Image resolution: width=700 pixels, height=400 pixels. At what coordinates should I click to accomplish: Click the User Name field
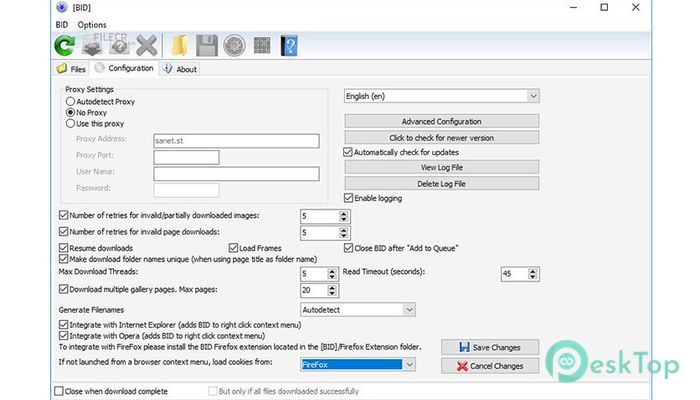(236, 174)
